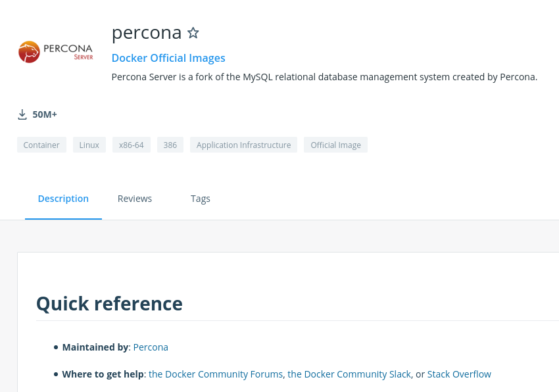Click the Quick reference heading
This screenshot has height=392, width=559.
tap(109, 303)
